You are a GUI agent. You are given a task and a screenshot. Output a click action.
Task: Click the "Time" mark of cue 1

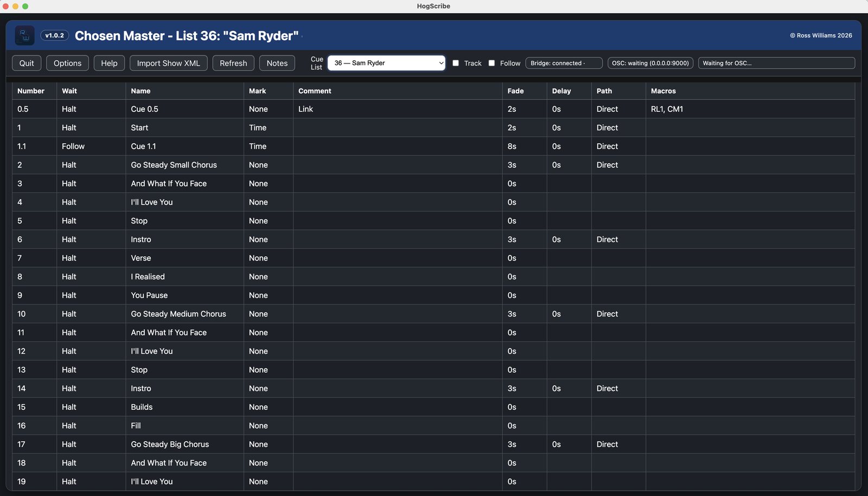click(x=258, y=128)
